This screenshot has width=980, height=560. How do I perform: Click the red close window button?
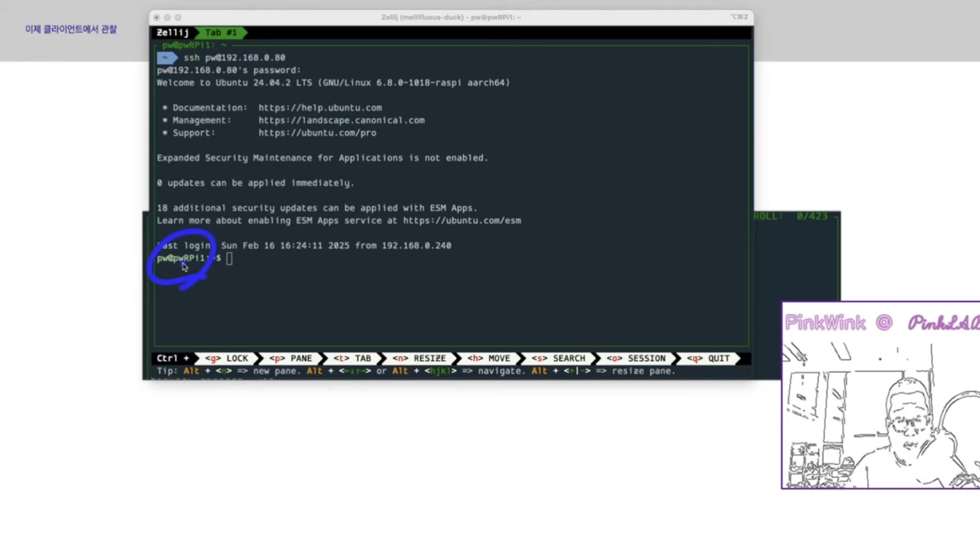coord(157,17)
